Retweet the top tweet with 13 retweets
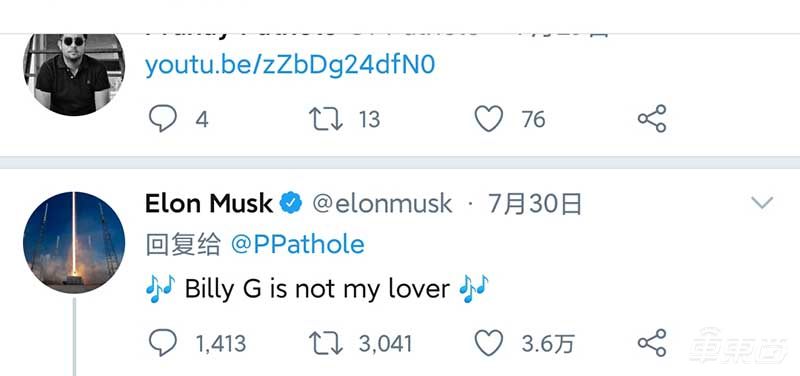Viewport: 800px width, 376px height. point(326,119)
